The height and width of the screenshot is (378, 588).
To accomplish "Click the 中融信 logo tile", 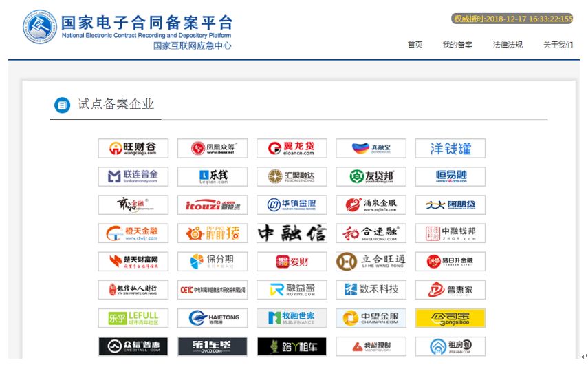I will (x=292, y=233).
